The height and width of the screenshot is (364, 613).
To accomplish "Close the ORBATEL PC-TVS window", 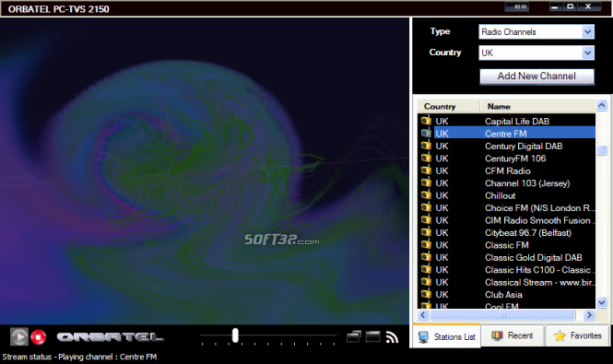I will (588, 6).
